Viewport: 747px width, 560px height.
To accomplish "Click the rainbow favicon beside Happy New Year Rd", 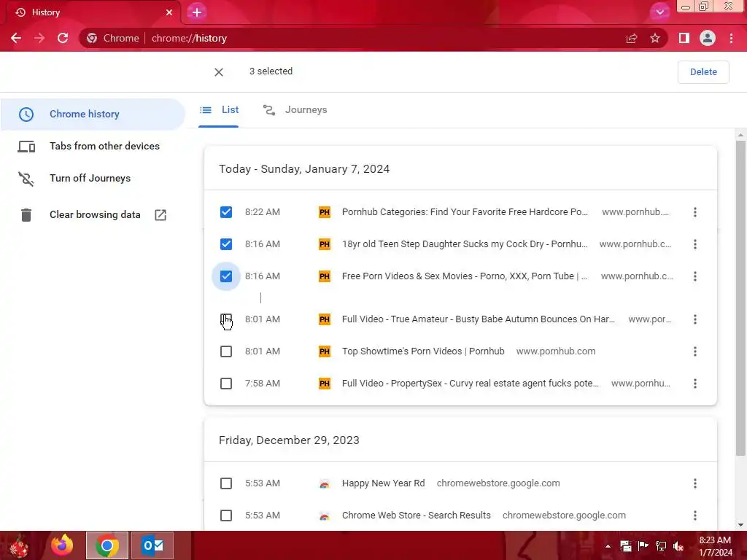I will click(x=325, y=484).
